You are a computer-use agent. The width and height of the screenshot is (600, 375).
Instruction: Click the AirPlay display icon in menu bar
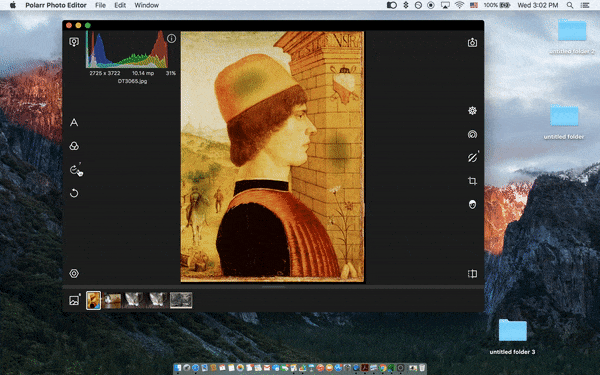(445, 5)
